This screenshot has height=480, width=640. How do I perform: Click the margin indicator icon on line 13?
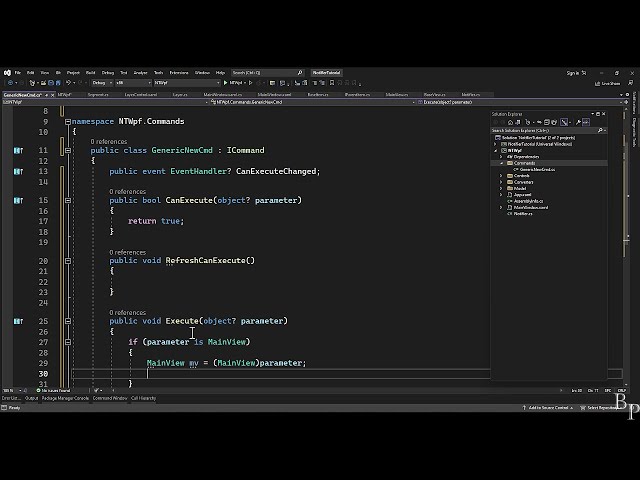coord(18,171)
